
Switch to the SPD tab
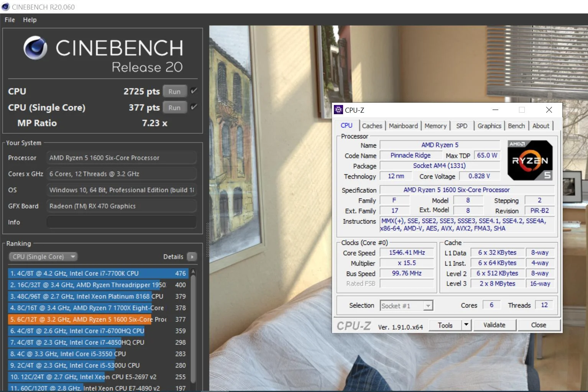pos(462,126)
